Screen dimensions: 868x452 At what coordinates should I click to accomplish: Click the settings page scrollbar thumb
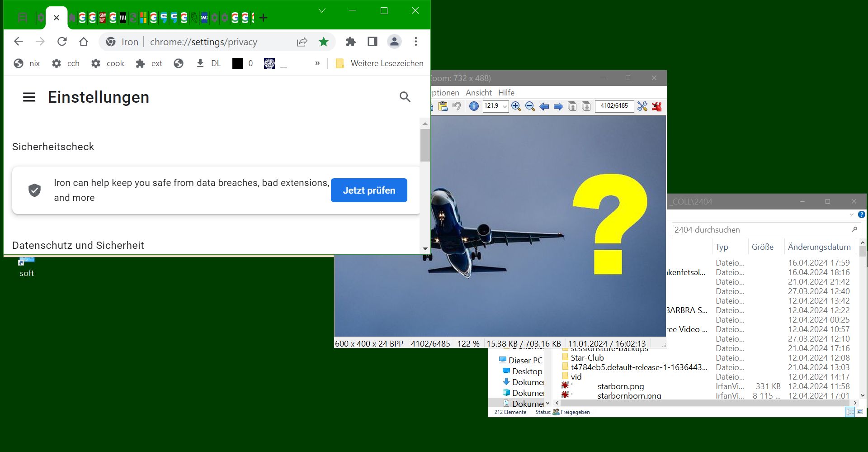[425, 145]
